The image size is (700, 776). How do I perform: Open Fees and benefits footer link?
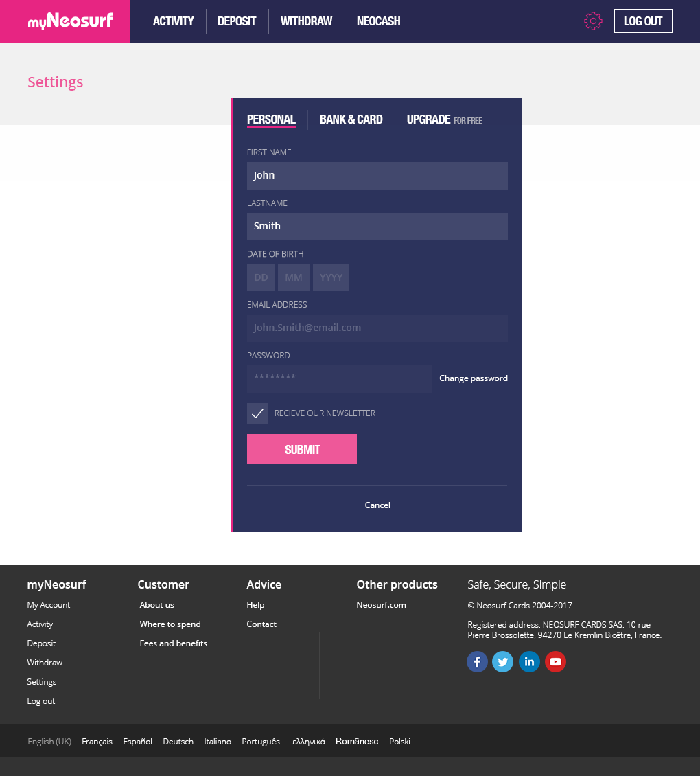point(173,643)
